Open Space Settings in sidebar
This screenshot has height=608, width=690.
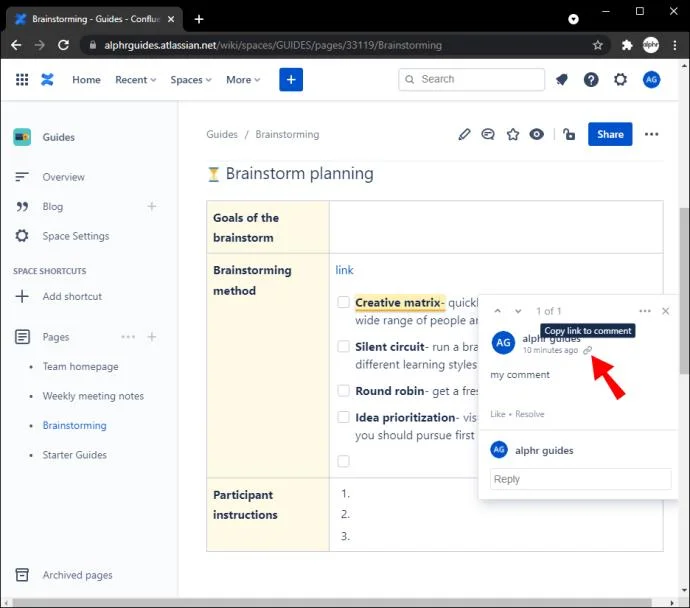(76, 236)
